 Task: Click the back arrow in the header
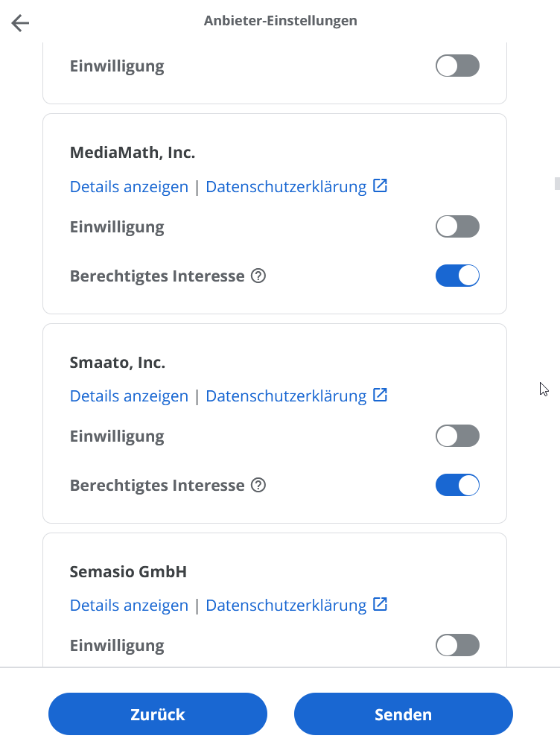(x=19, y=23)
